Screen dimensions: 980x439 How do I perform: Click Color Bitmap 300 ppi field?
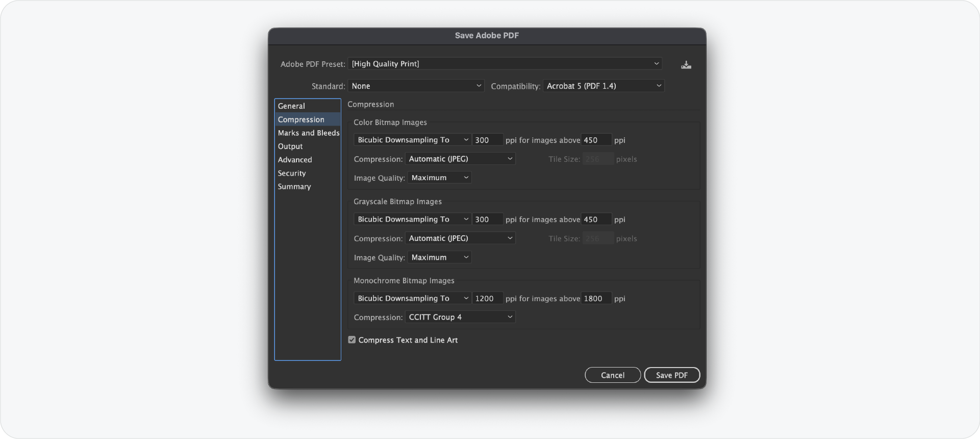pos(488,140)
